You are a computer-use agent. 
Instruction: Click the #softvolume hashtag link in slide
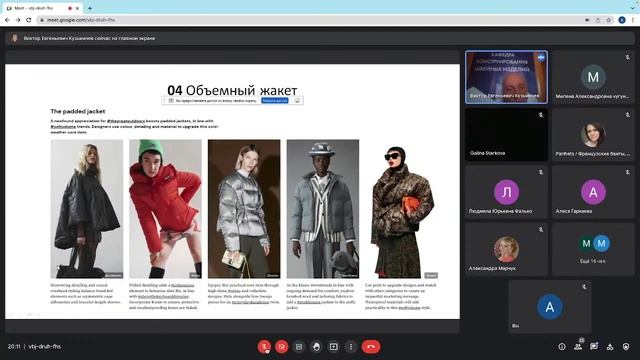coord(63,127)
